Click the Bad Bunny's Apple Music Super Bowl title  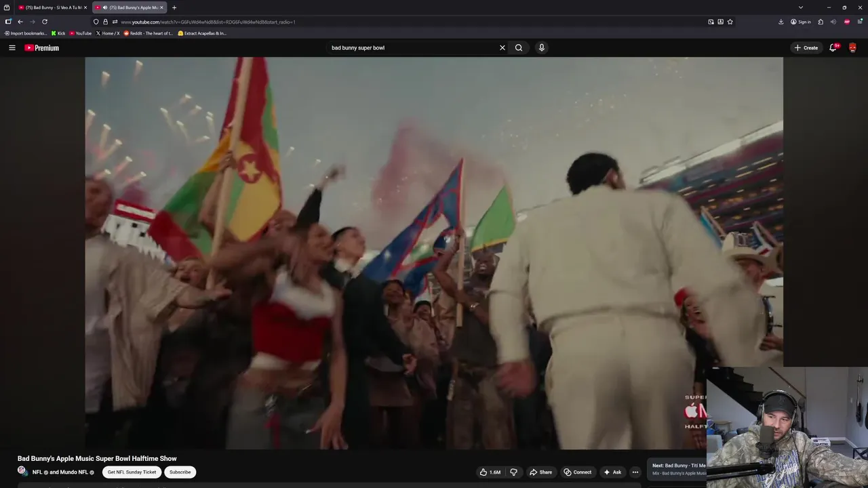click(x=97, y=459)
